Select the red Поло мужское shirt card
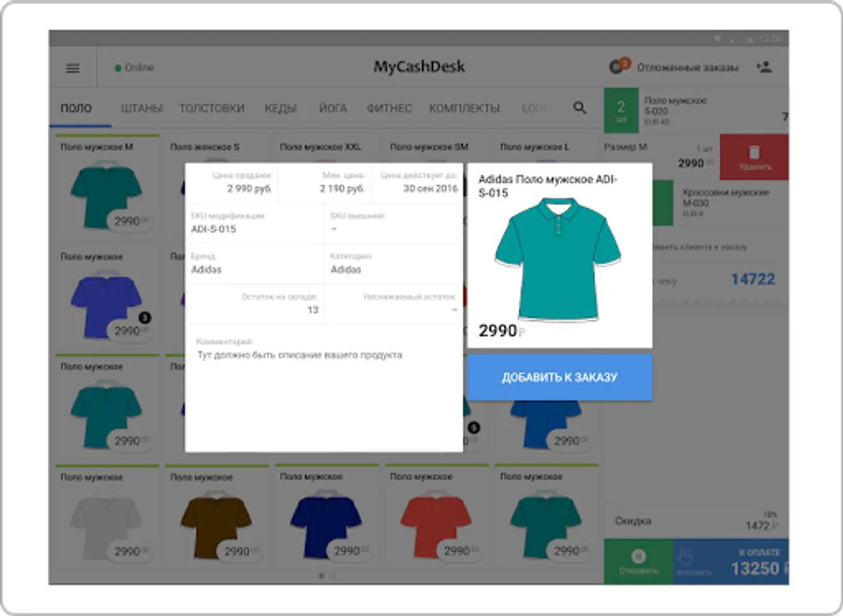 click(437, 517)
